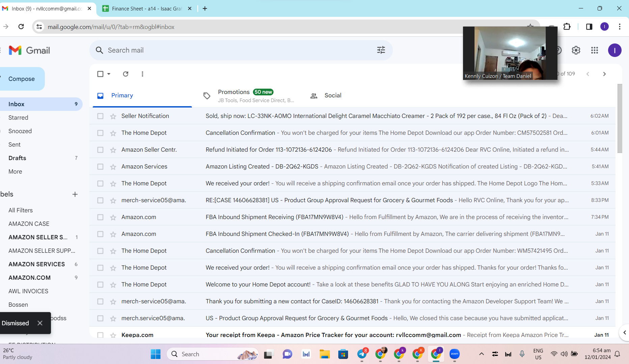Star the Amazon Services listing email
Viewport: 629px width, 364px height.
(113, 166)
